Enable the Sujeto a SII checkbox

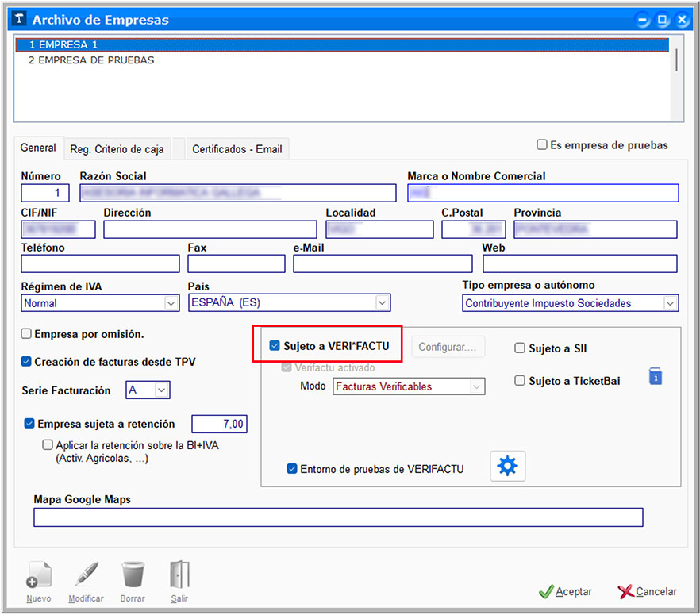pyautogui.click(x=520, y=348)
